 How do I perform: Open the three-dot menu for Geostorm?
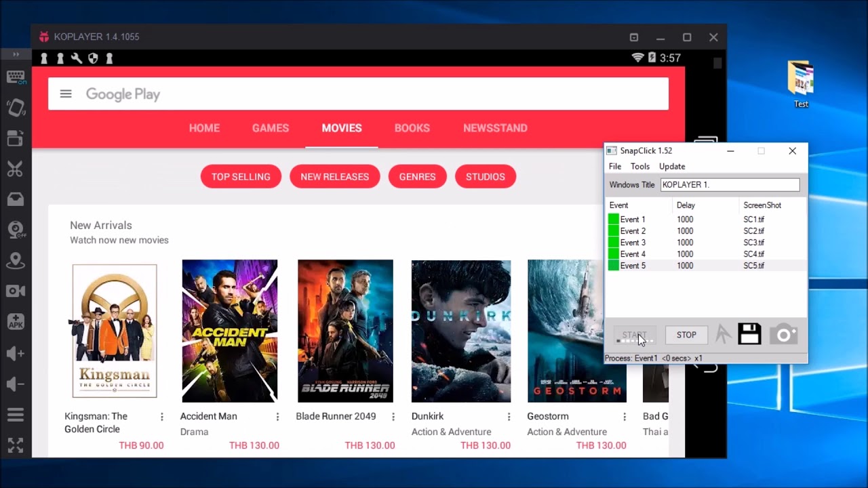[x=625, y=417]
